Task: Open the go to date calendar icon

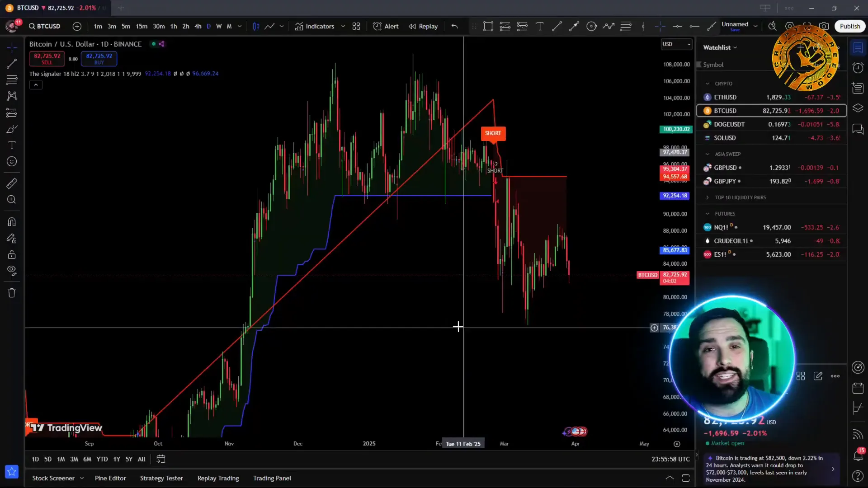Action: (160, 459)
